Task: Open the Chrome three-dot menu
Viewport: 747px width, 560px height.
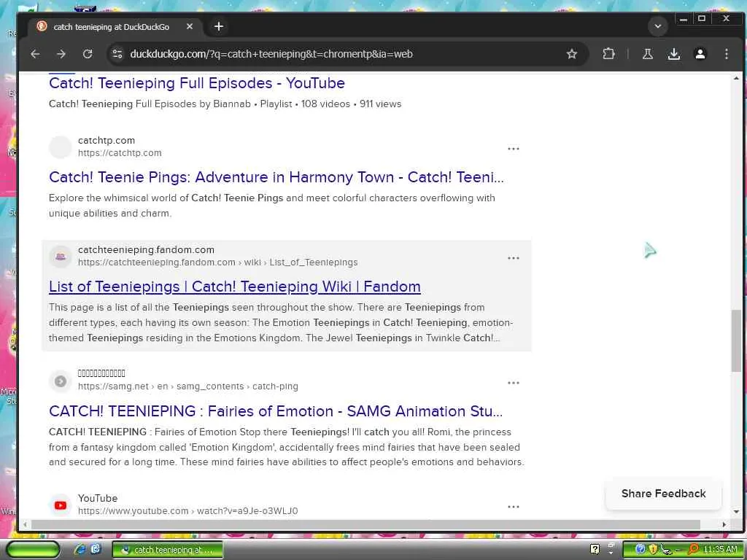Action: [x=727, y=54]
